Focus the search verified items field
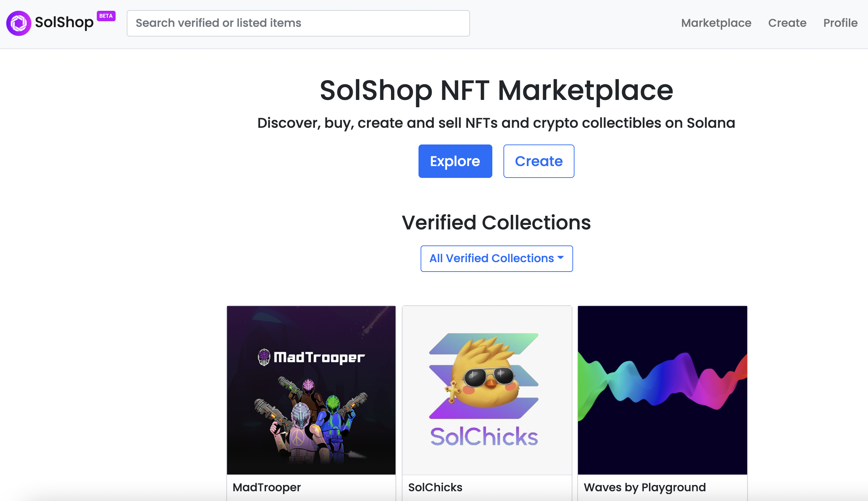The height and width of the screenshot is (501, 868). click(298, 23)
